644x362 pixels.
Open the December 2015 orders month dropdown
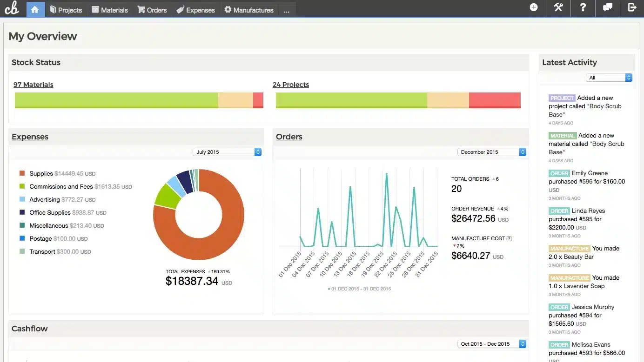pyautogui.click(x=492, y=152)
